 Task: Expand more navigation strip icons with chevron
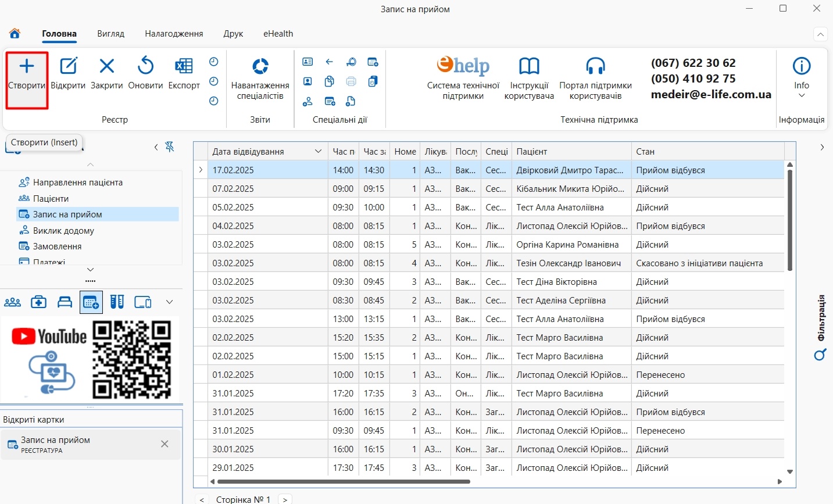coord(170,302)
